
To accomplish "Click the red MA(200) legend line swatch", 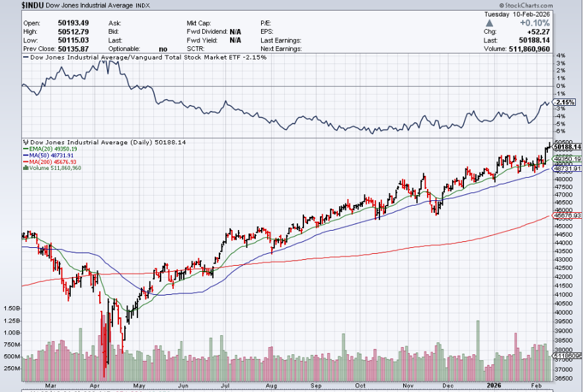I will click(x=26, y=162).
